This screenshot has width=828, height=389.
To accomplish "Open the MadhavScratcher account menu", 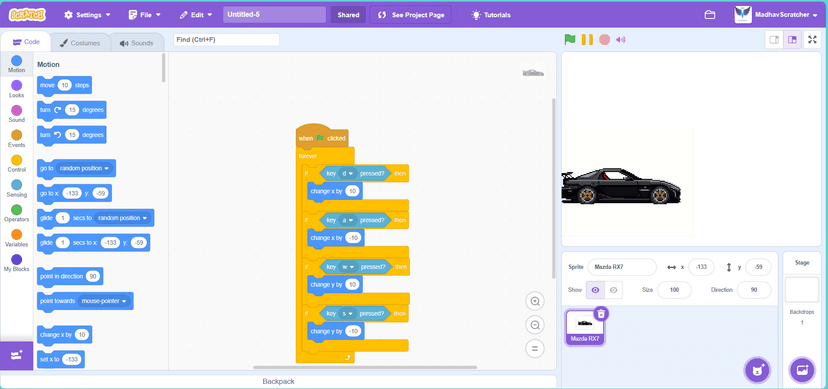I will 779,15.
